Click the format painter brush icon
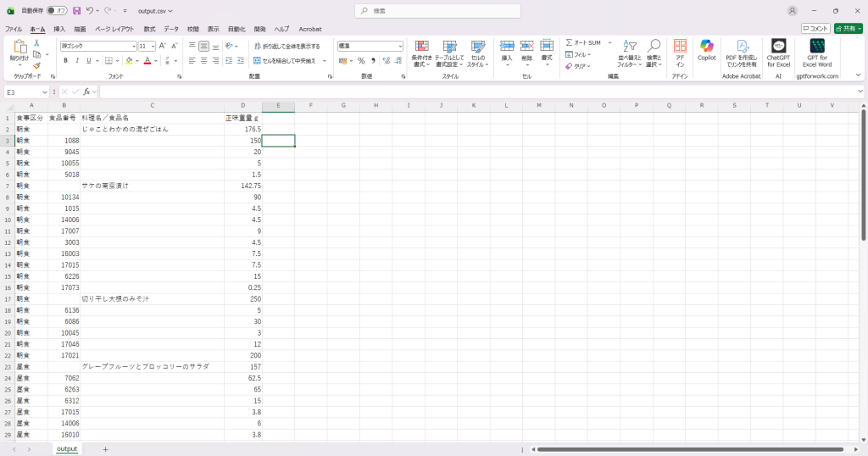868x456 pixels. click(36, 65)
